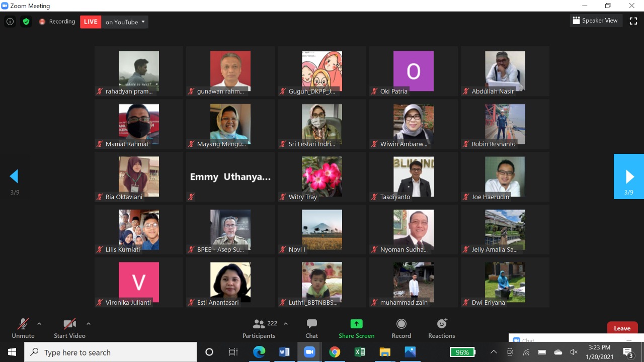Expand video options arrow beside Start Video
This screenshot has height=362, width=644.
coord(89,324)
